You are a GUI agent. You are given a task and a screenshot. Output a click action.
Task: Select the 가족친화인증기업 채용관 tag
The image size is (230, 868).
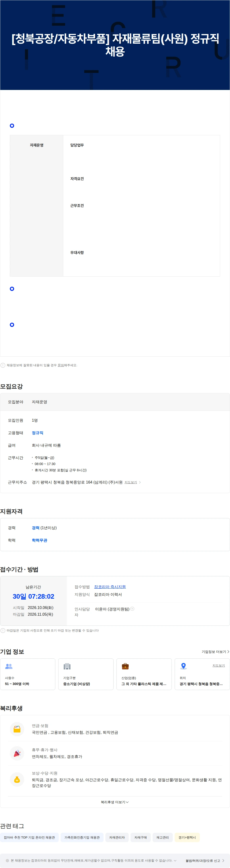tap(82, 837)
